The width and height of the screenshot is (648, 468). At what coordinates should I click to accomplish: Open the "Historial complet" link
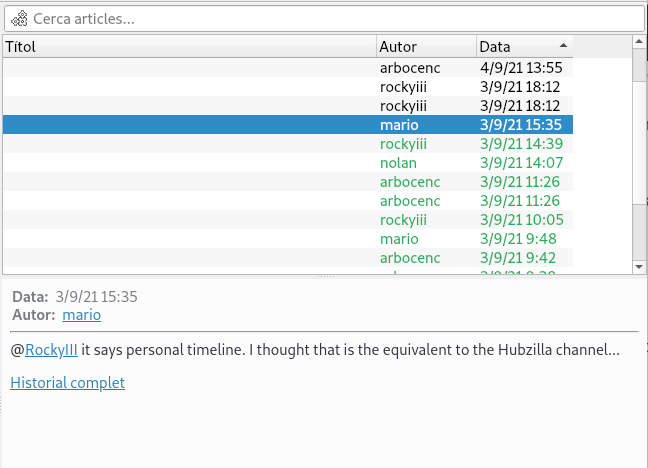[x=67, y=383]
